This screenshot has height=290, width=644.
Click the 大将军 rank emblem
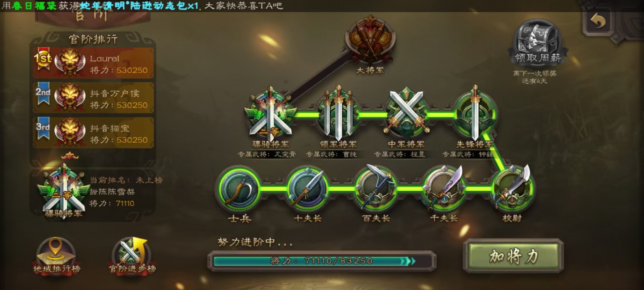coord(370,40)
